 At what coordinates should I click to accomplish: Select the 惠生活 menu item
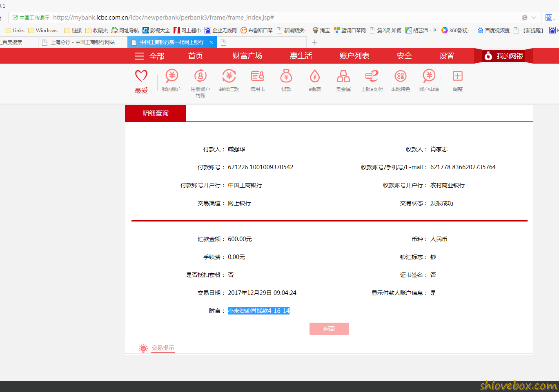301,56
